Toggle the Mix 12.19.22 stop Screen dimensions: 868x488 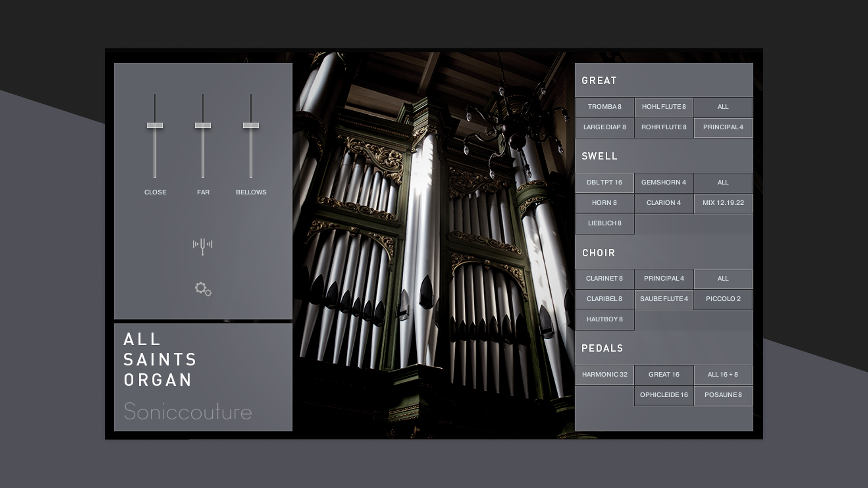coord(722,203)
